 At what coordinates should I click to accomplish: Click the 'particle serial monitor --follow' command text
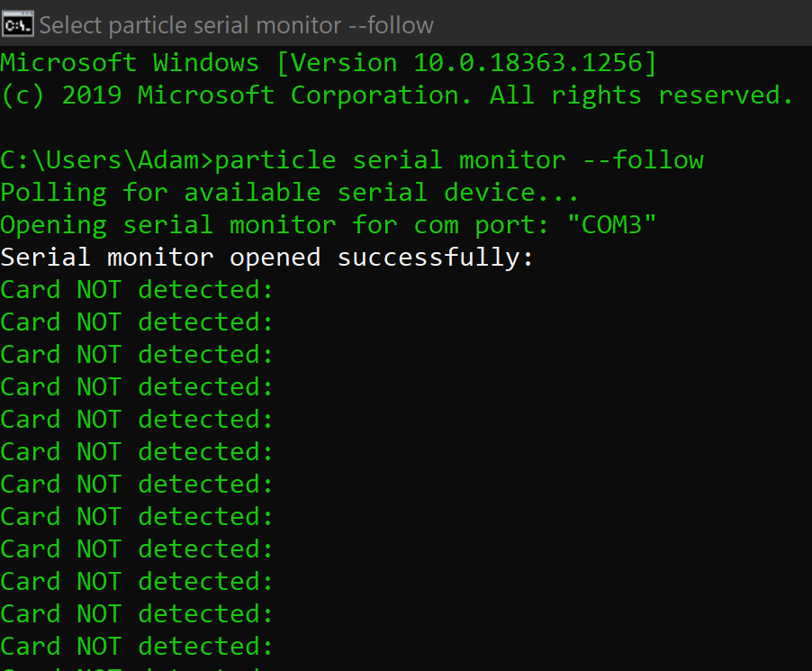[x=459, y=160]
